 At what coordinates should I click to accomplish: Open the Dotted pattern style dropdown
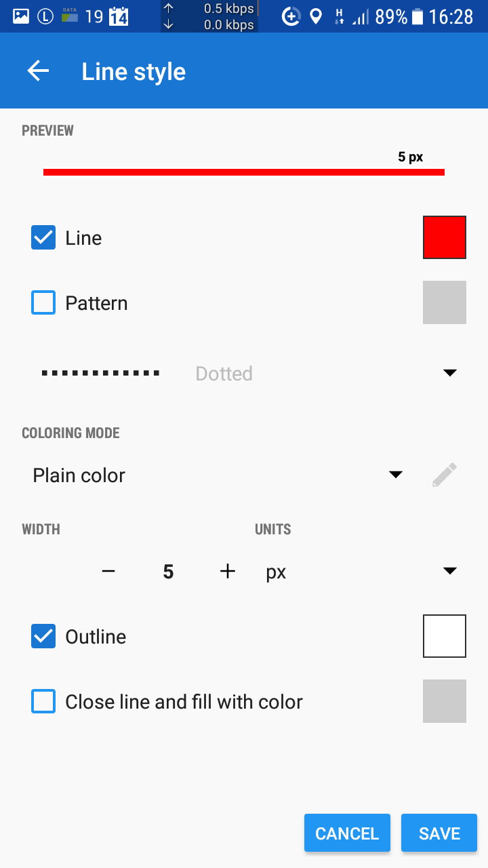tap(450, 373)
